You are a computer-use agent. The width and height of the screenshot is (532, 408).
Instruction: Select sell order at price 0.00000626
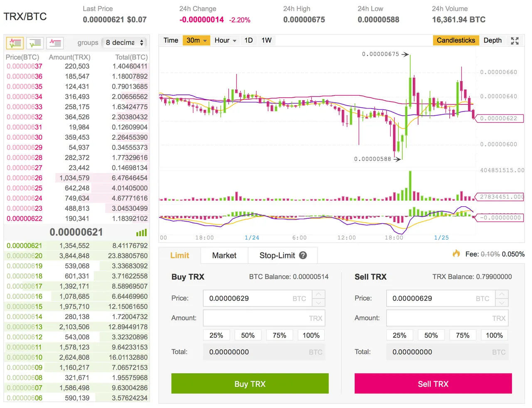[x=77, y=178]
